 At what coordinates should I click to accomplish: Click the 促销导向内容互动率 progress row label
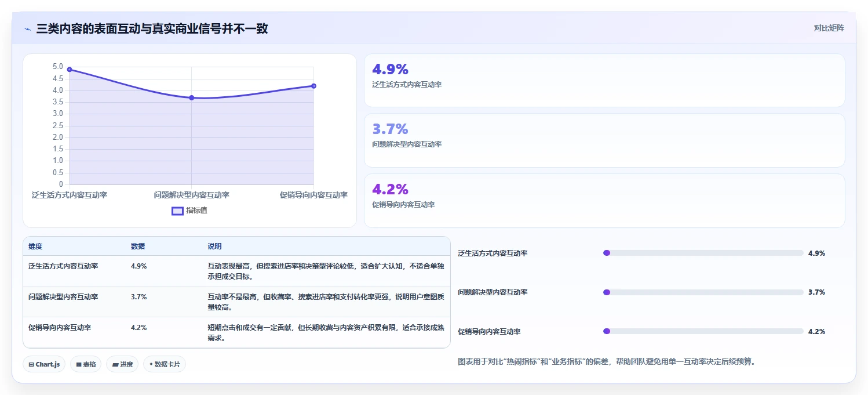pyautogui.click(x=489, y=332)
